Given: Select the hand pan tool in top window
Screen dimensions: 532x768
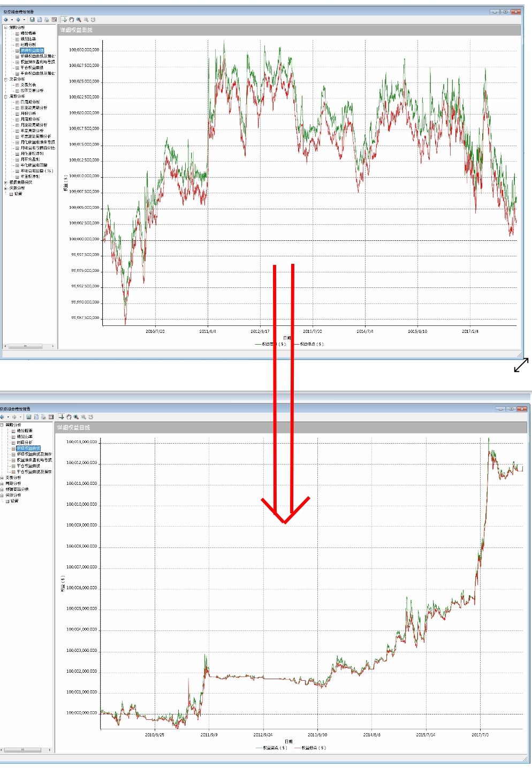Looking at the screenshot, I should point(72,20).
